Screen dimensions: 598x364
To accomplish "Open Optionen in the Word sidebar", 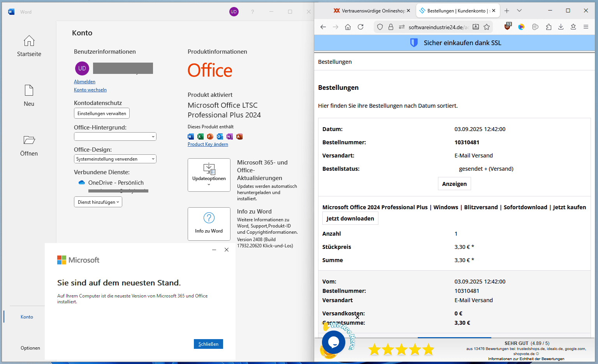I will click(30, 348).
